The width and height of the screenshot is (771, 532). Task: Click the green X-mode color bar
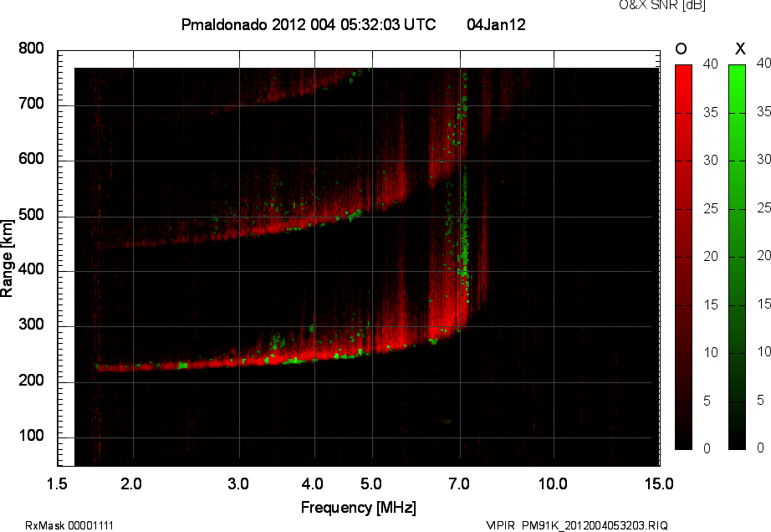point(737,257)
